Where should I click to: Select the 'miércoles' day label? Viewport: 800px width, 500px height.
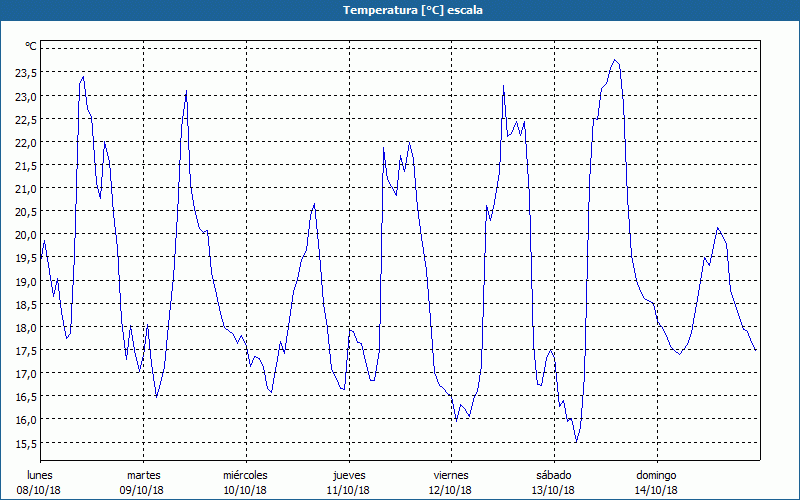(245, 475)
